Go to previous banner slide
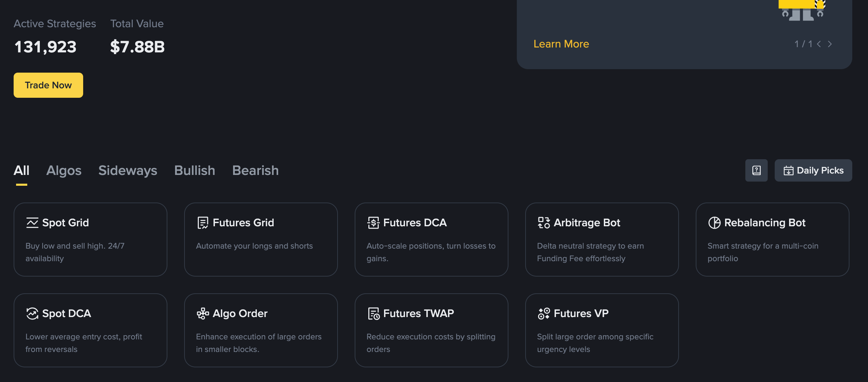 819,44
